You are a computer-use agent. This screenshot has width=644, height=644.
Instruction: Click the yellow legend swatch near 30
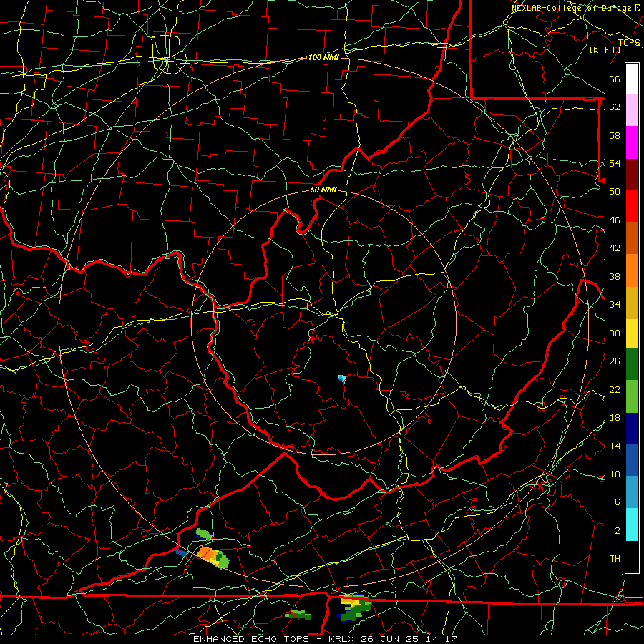click(632, 333)
